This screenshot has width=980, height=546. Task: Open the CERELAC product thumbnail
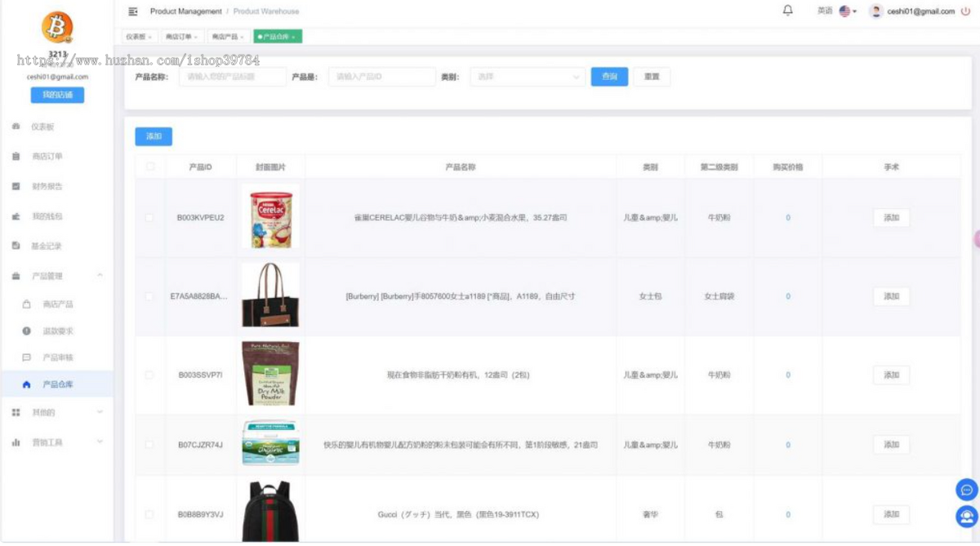pos(270,218)
